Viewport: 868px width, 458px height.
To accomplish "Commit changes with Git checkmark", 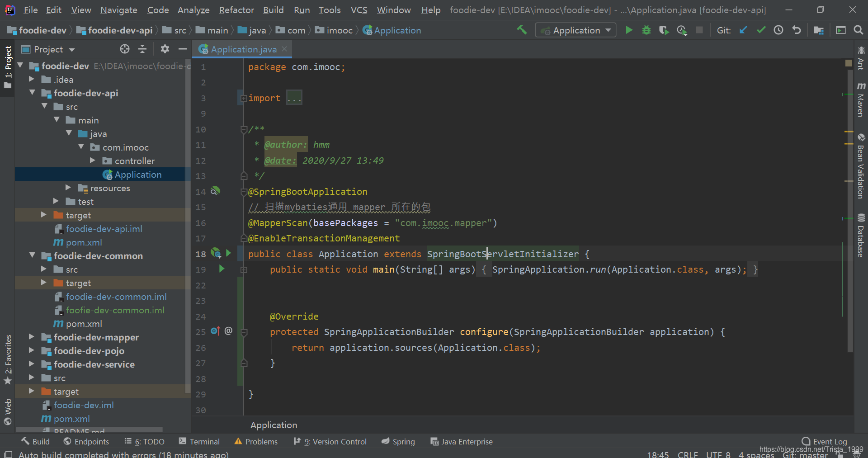I will 761,30.
